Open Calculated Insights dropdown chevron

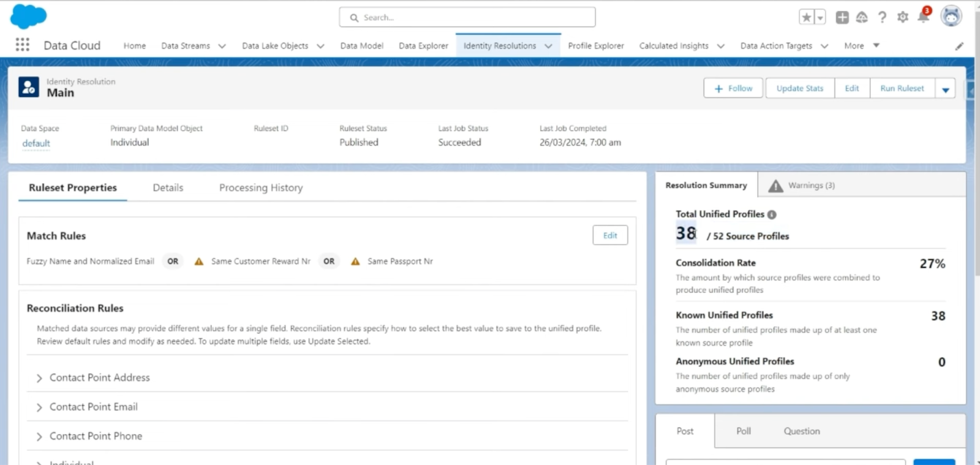tap(721, 46)
